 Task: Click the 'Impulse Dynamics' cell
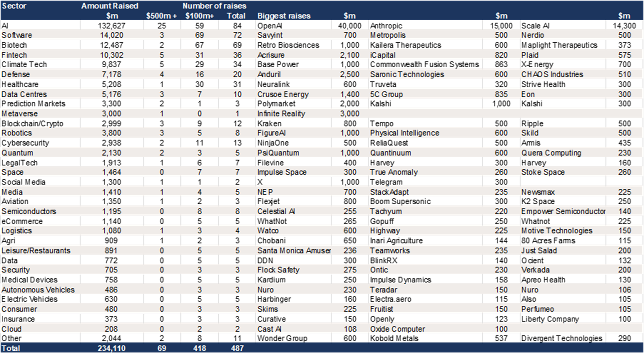pos(401,280)
